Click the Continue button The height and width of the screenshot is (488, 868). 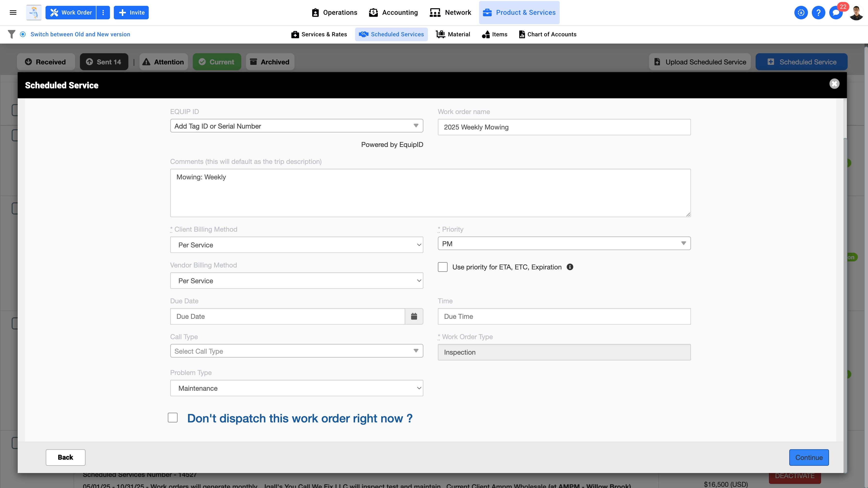pyautogui.click(x=809, y=457)
